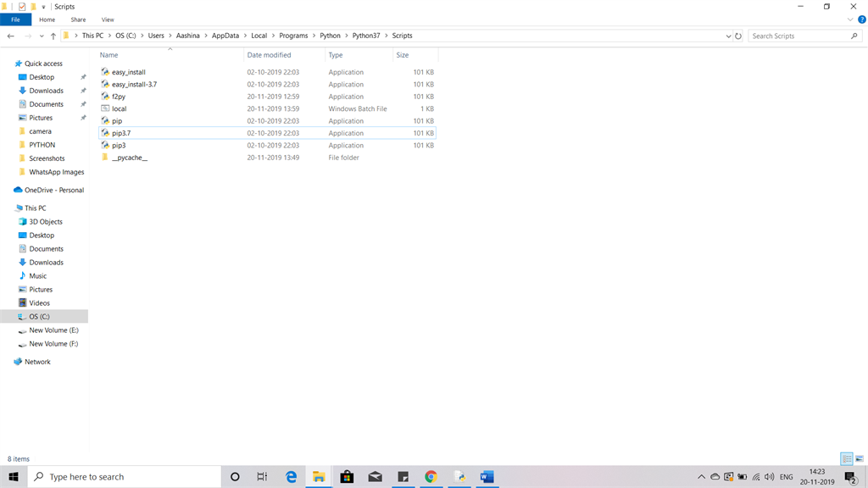
Task: Open Music folder under This PC
Action: [x=37, y=276]
